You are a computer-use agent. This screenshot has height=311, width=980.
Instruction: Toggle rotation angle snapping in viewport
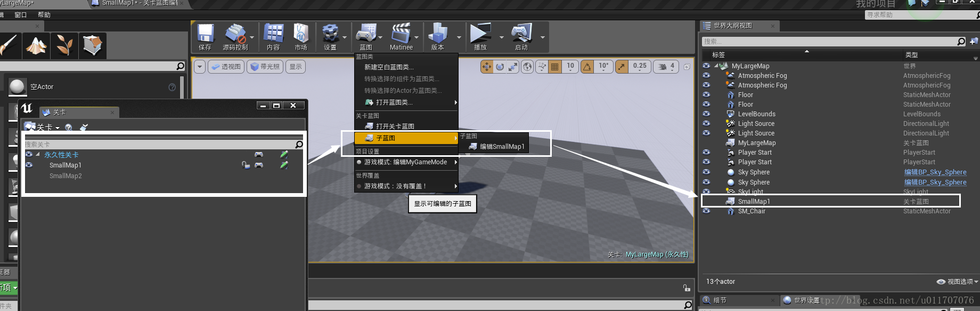point(587,67)
